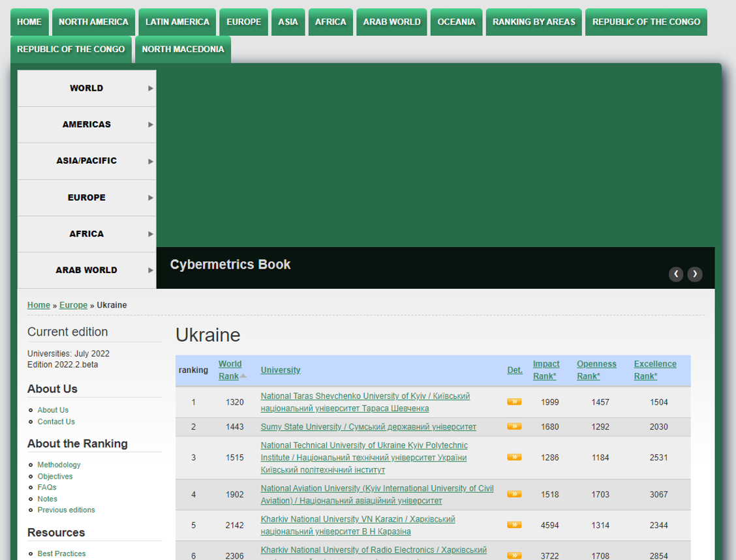This screenshot has width=736, height=560.
Task: Click details icon for Sumy State University
Action: click(514, 426)
